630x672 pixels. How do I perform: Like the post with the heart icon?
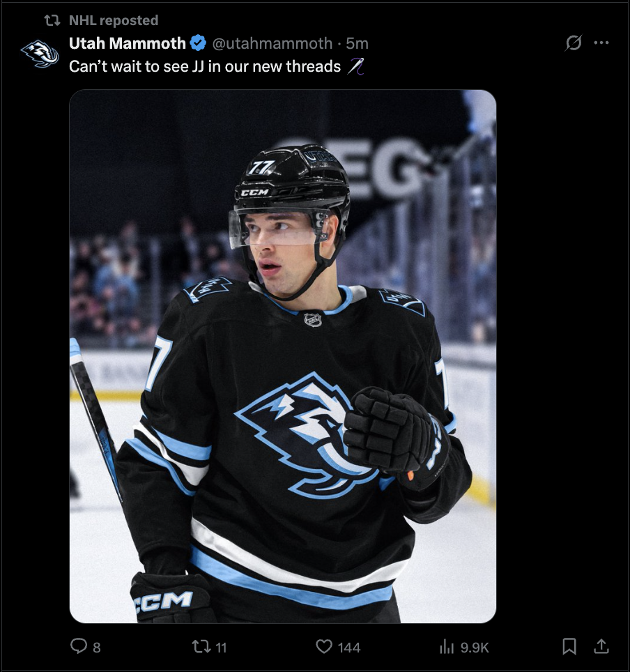click(x=324, y=646)
